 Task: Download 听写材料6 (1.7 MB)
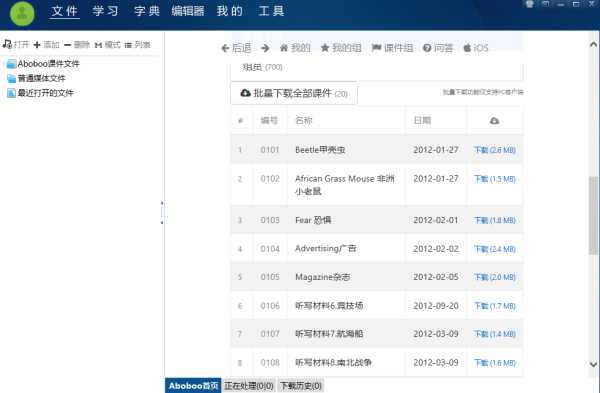pyautogui.click(x=495, y=306)
